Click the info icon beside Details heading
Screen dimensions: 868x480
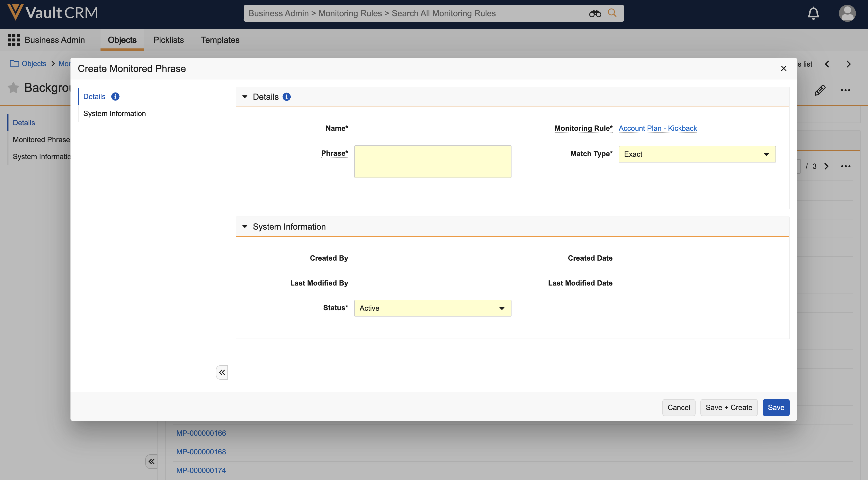click(x=287, y=97)
